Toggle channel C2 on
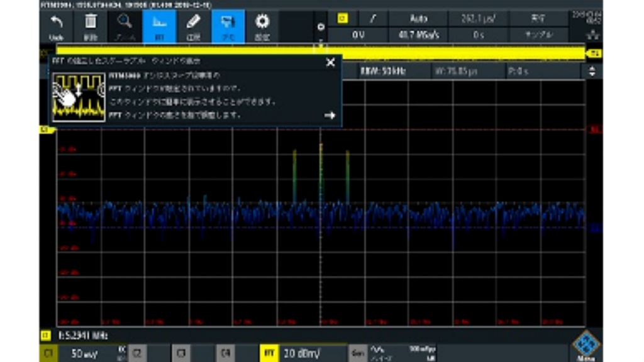 click(137, 353)
